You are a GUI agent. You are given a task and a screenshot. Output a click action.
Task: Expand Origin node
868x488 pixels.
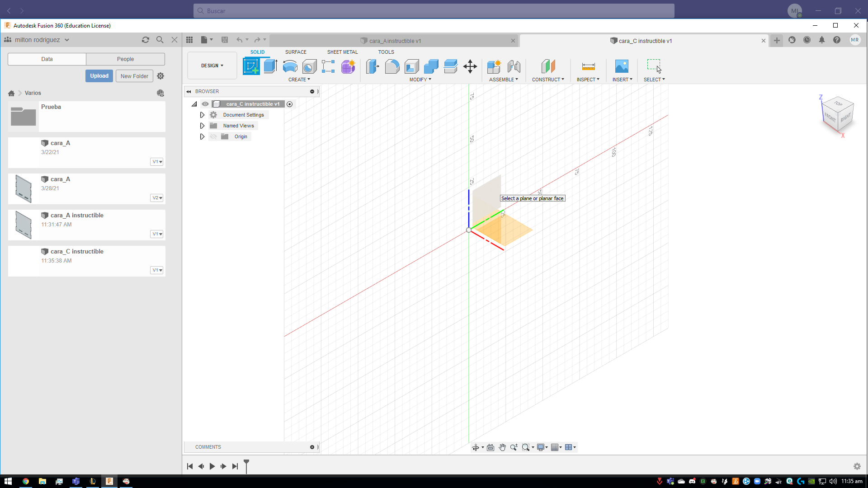[x=202, y=136]
